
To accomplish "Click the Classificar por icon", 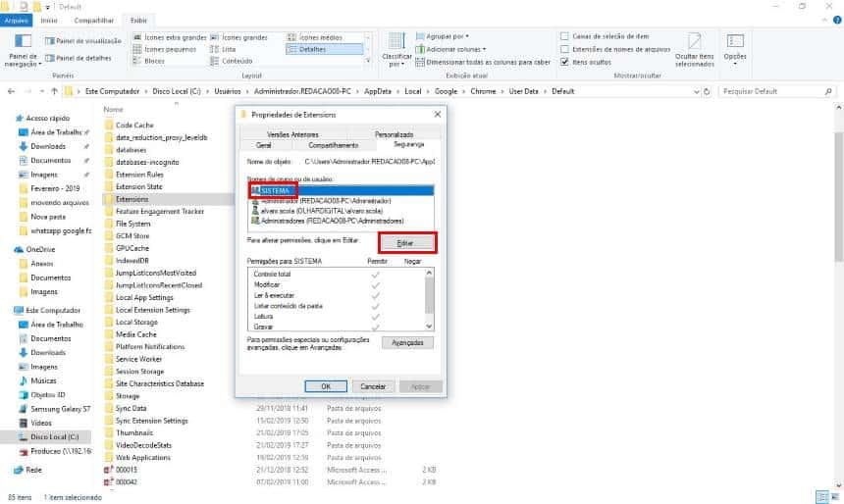I will point(396,42).
